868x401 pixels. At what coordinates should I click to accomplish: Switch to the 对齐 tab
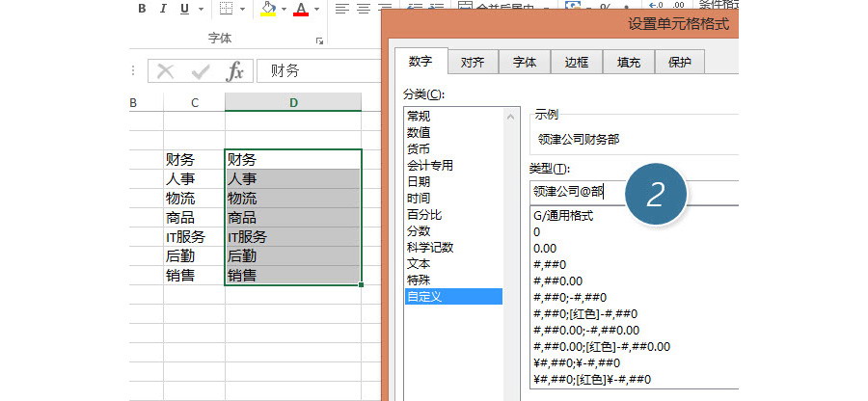[473, 62]
